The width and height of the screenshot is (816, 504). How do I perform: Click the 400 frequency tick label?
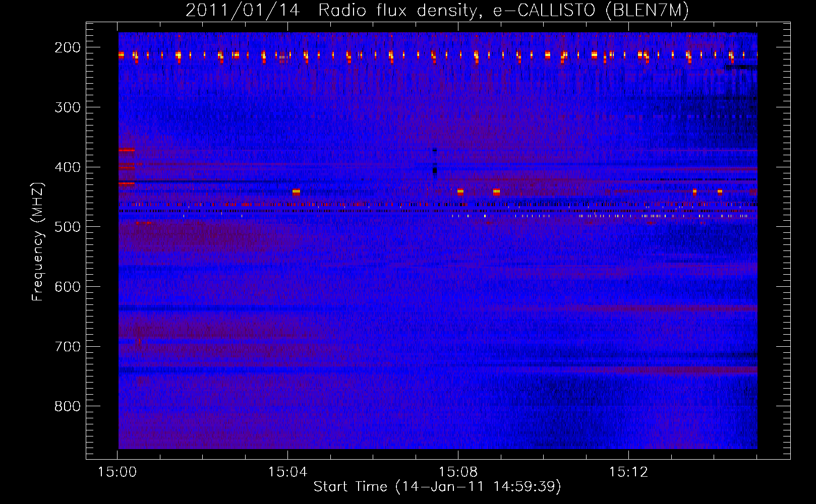click(x=68, y=167)
